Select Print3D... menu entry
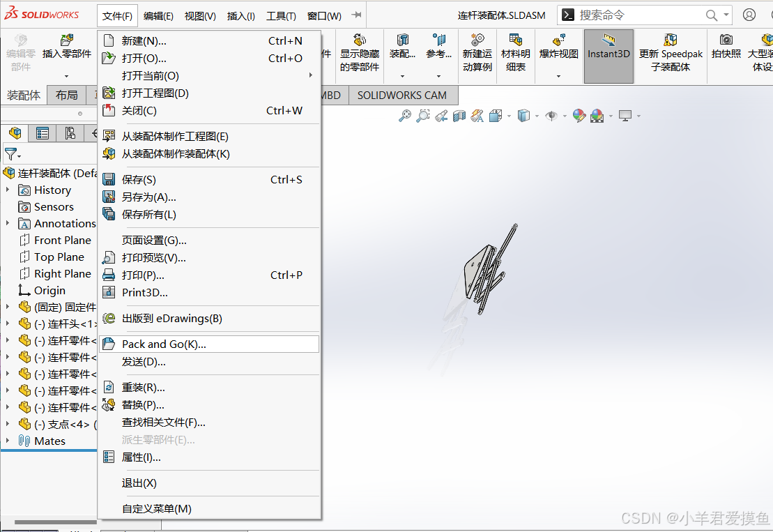This screenshot has width=773, height=532. tap(209, 292)
